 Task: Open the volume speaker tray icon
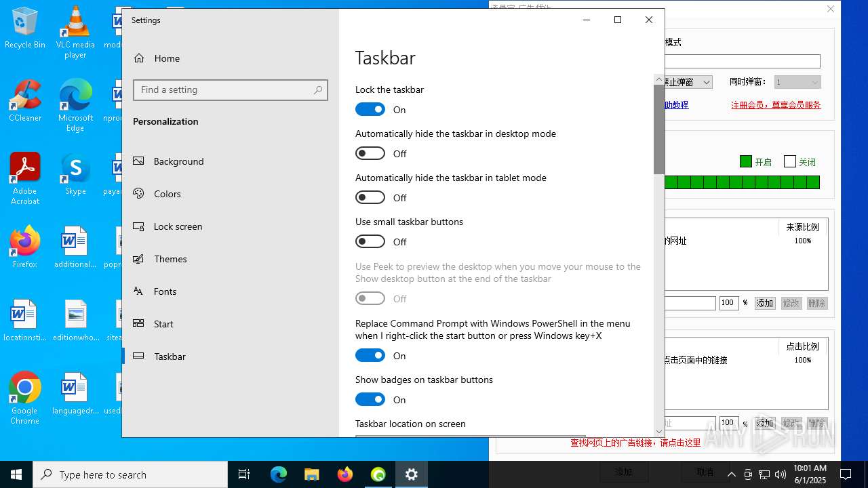point(781,474)
